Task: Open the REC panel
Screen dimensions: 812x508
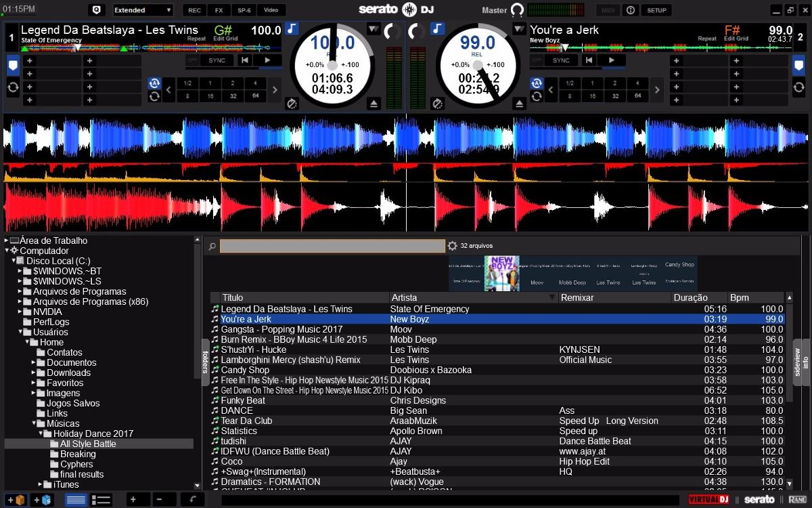Action: pyautogui.click(x=194, y=10)
